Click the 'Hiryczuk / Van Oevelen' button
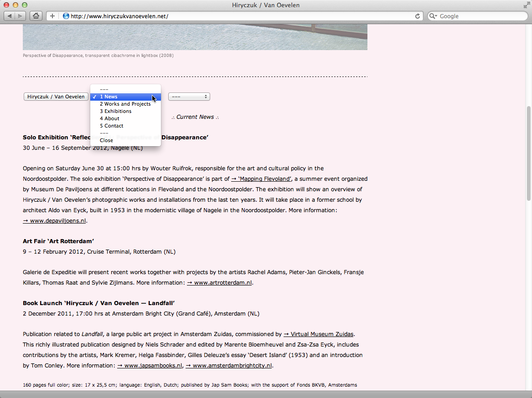The height and width of the screenshot is (398, 532). coord(56,97)
